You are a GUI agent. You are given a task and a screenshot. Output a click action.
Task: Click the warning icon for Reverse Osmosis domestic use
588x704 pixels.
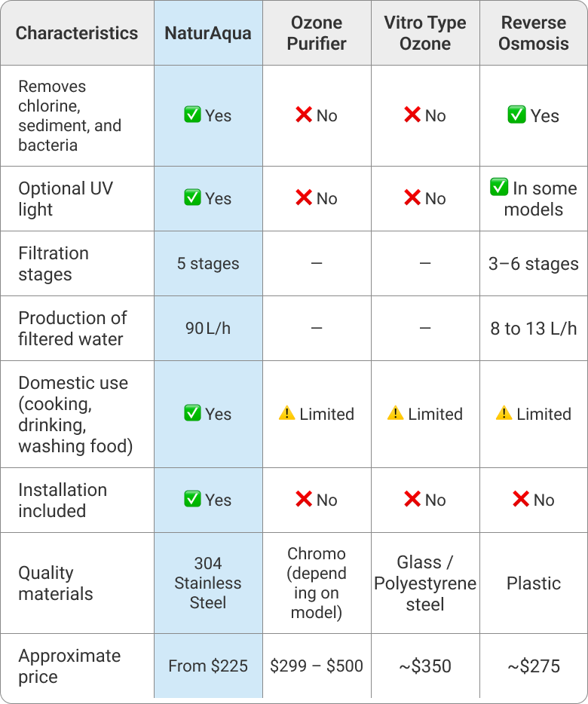point(504,414)
